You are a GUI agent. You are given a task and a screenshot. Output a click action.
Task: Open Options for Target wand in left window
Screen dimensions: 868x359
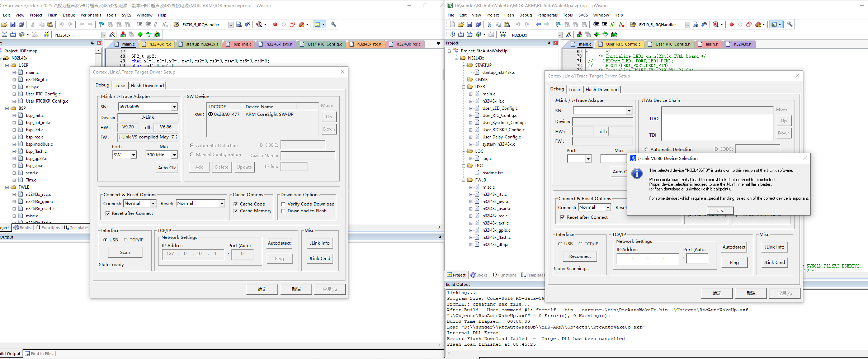tap(112, 34)
